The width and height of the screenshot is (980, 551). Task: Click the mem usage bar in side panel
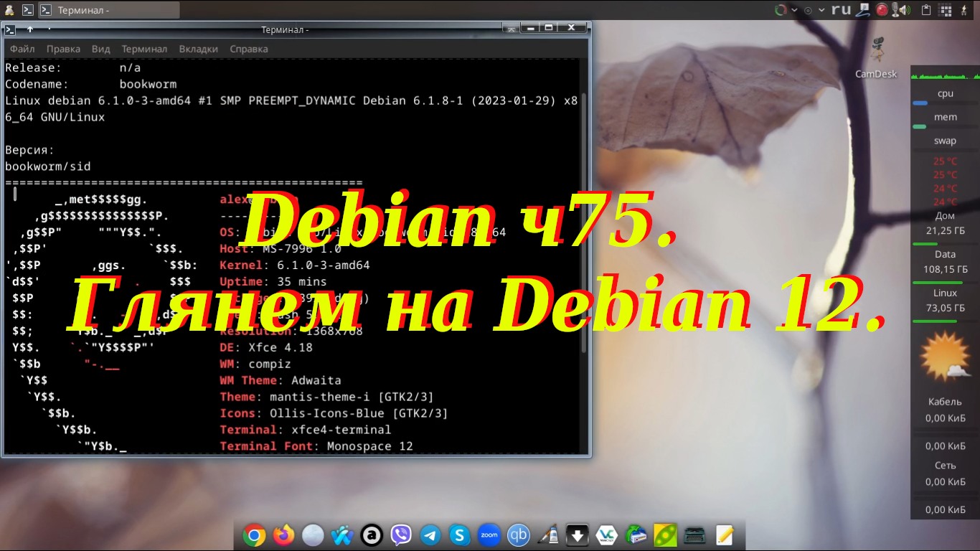[945, 127]
